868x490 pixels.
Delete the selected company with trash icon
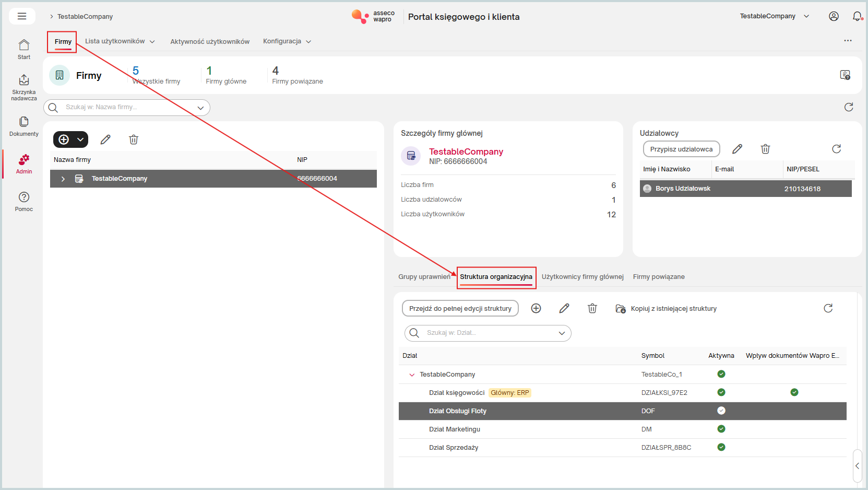click(134, 139)
